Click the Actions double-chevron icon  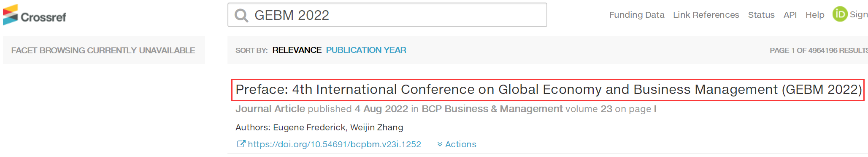(440, 144)
